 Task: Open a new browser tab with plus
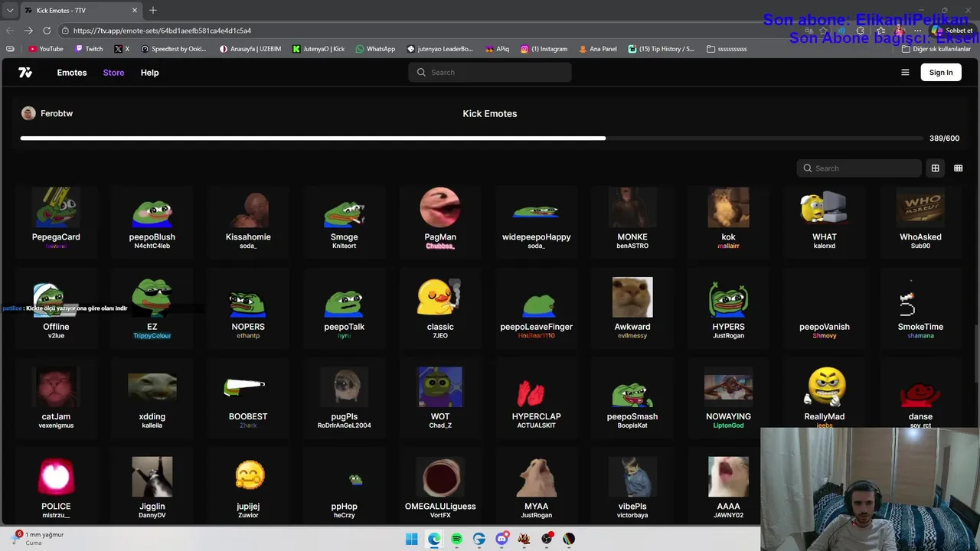(x=153, y=10)
